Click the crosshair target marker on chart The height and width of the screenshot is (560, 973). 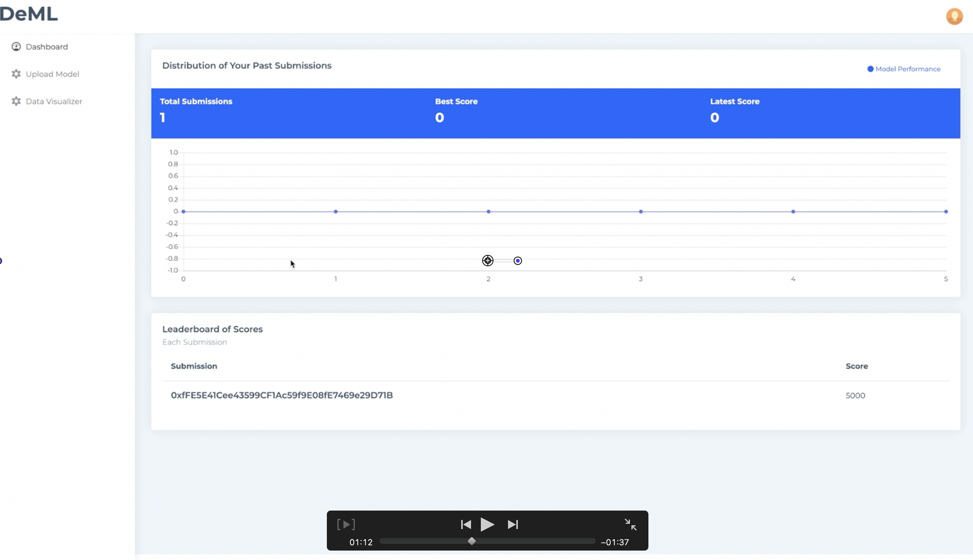tap(488, 261)
